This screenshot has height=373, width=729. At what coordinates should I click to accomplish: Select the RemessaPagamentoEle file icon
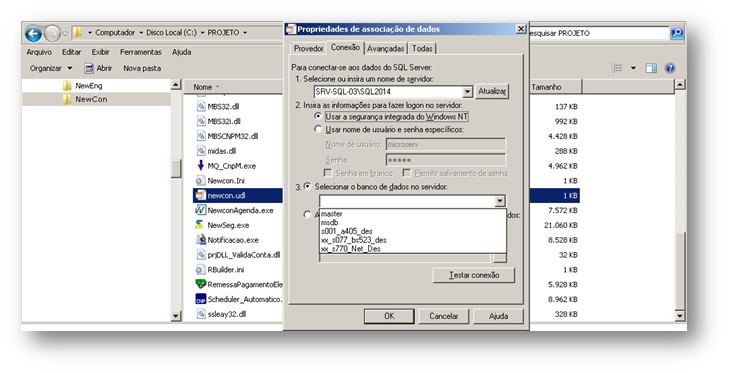point(201,284)
